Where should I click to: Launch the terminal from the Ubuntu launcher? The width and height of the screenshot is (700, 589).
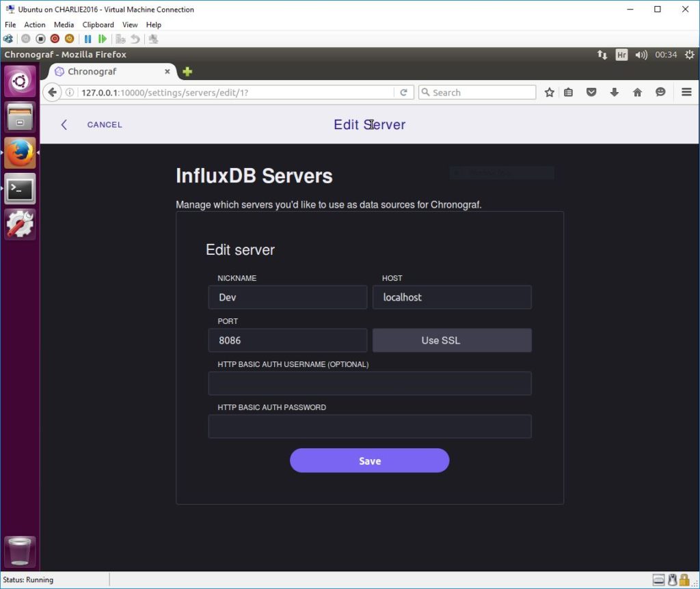coord(20,189)
